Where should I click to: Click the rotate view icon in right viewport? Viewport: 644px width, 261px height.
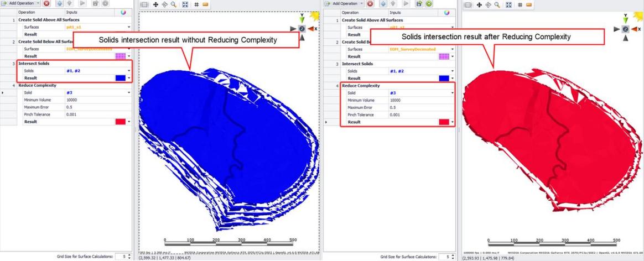(488, 4)
